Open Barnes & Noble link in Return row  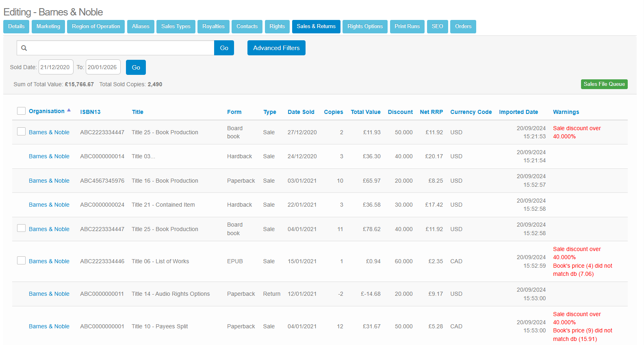click(49, 294)
